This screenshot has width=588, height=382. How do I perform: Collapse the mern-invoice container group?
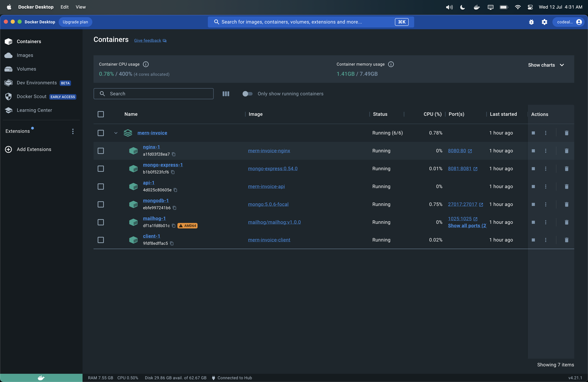(x=116, y=133)
